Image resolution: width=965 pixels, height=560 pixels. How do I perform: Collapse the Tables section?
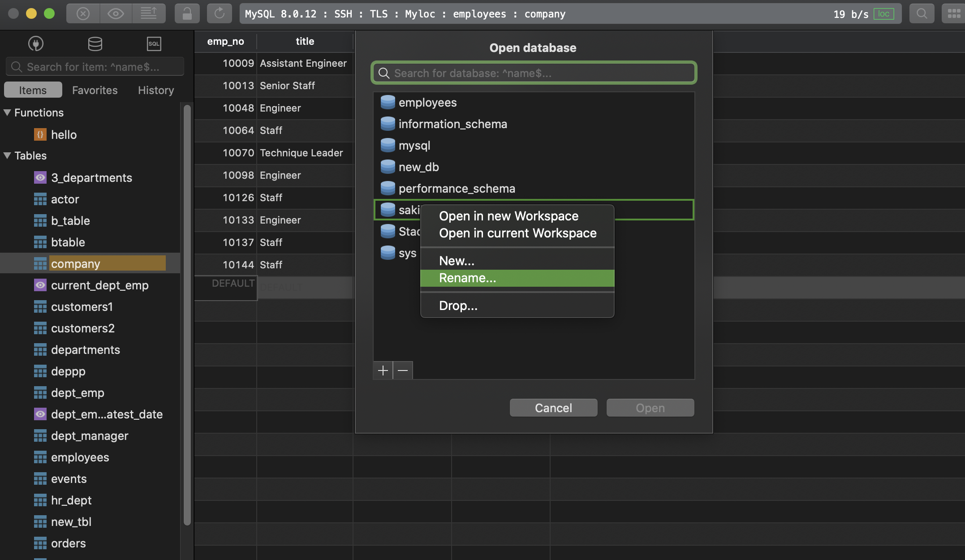point(7,155)
